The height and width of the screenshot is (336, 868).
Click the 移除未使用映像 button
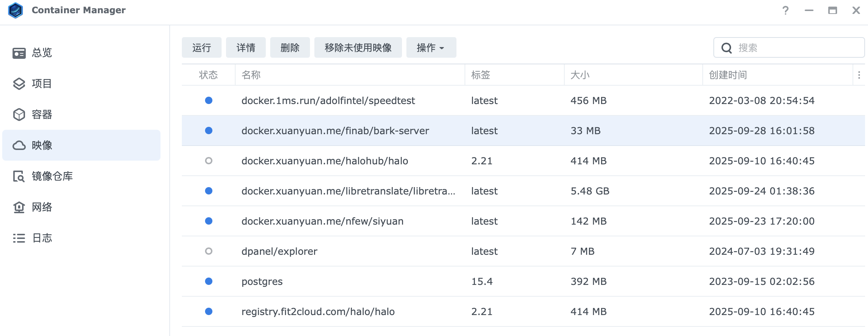coord(358,48)
